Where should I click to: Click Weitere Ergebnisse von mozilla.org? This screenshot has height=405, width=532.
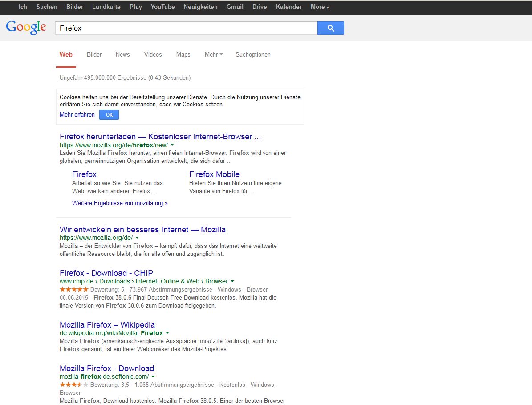pos(120,203)
